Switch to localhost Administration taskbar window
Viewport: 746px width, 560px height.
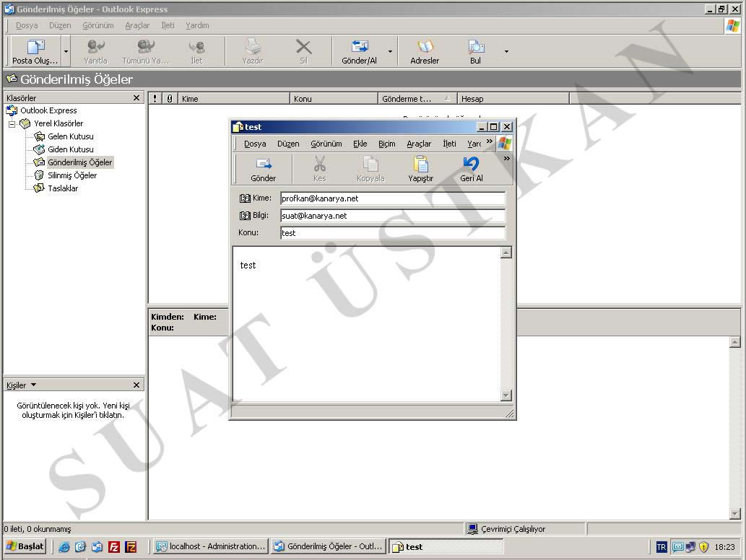[x=211, y=547]
